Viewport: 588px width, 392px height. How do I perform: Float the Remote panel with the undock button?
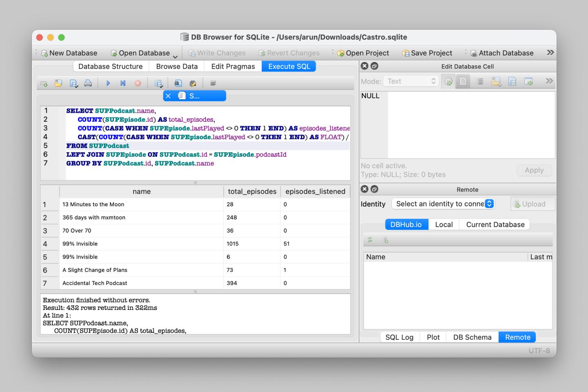374,189
